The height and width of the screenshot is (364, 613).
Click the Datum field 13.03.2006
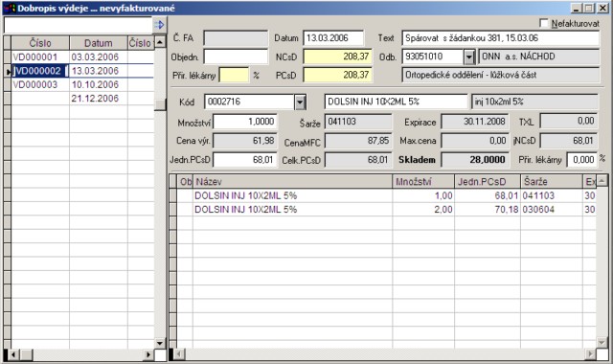click(333, 38)
